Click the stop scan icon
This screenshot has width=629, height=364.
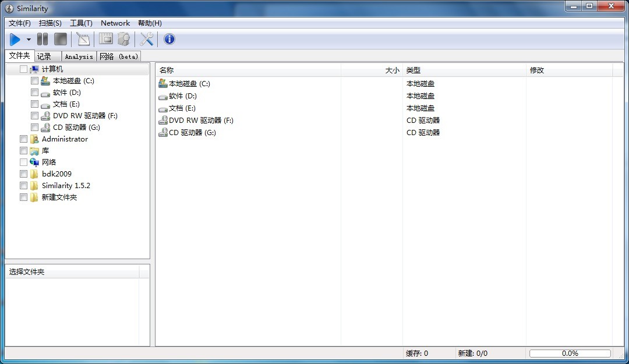[61, 40]
